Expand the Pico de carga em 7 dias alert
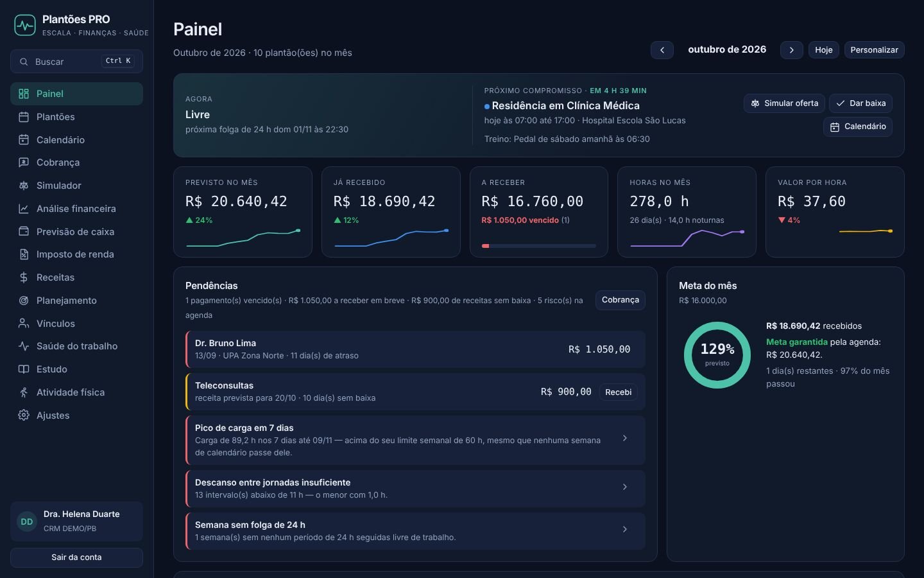924x578 pixels. (625, 438)
